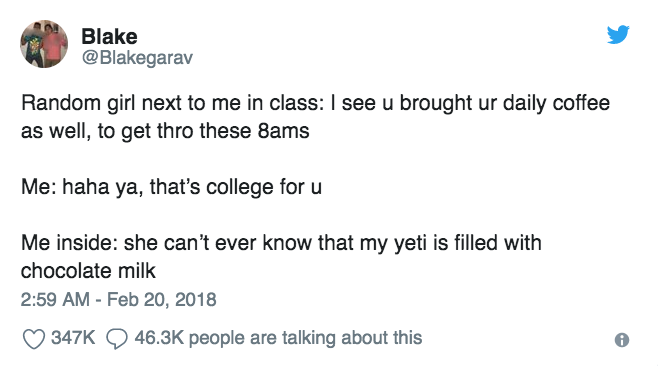Like the tweet with the heart icon

[34, 339]
